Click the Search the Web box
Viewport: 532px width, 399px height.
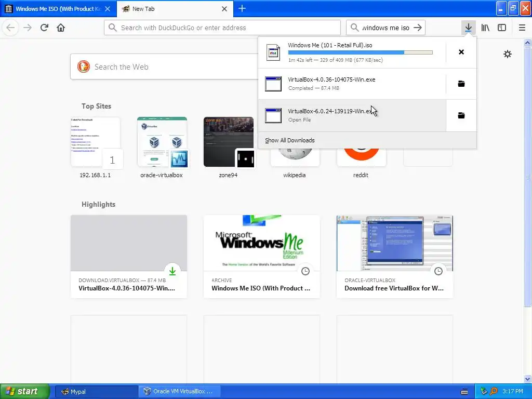tap(164, 66)
